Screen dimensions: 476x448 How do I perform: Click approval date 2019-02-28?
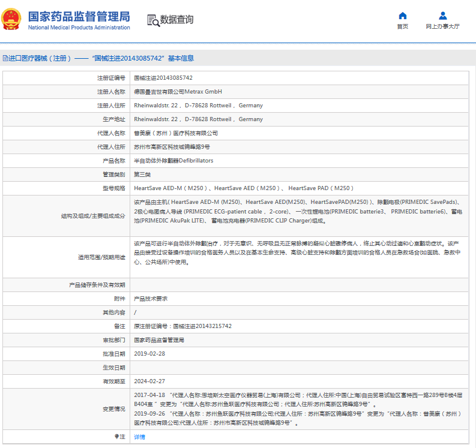point(149,354)
